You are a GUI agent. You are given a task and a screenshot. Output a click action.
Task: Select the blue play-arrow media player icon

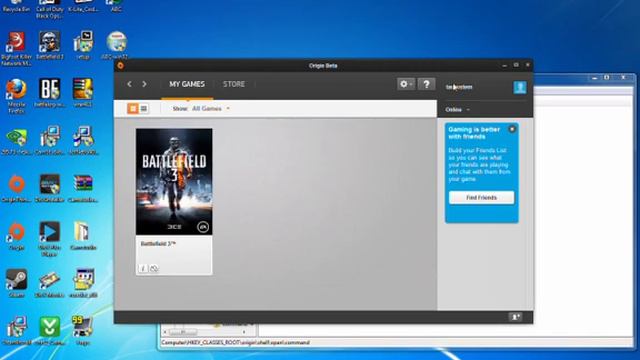coord(49,239)
